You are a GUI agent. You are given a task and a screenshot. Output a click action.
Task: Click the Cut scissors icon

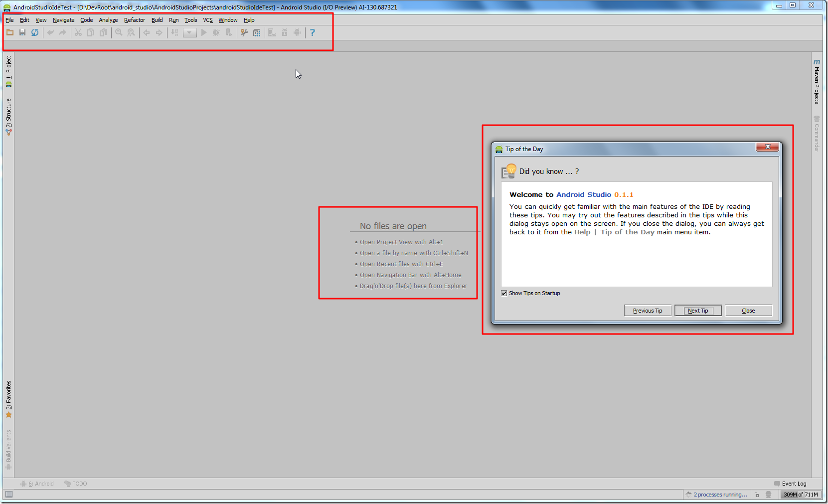[x=78, y=32]
